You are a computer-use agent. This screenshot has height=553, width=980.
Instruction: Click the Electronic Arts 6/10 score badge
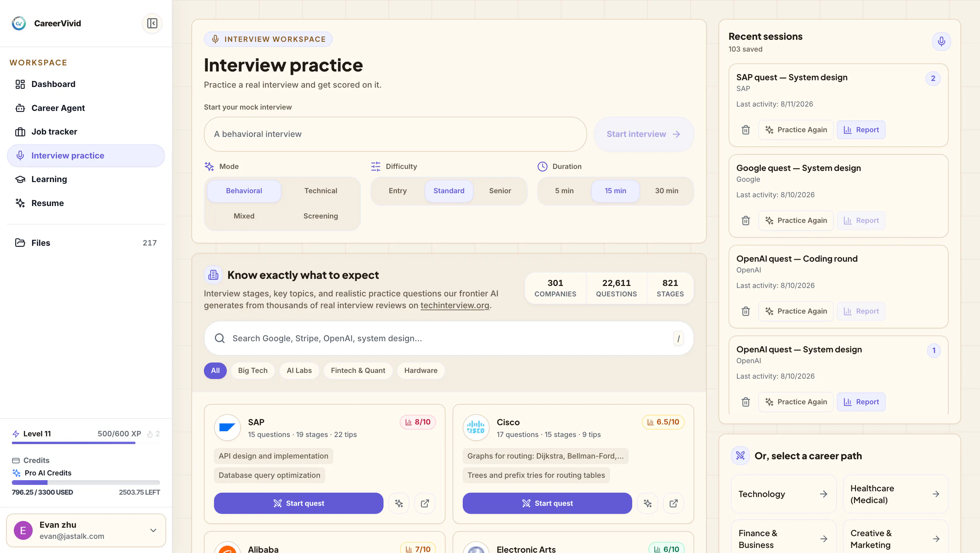667,549
